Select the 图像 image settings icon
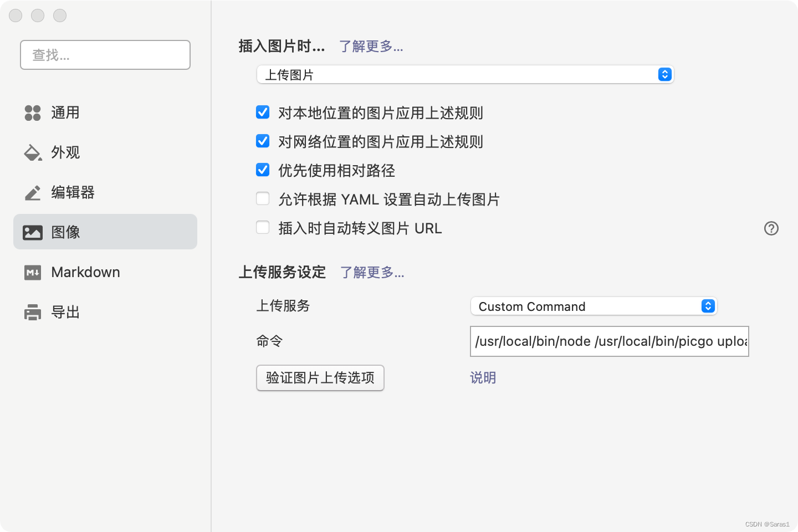 pyautogui.click(x=33, y=232)
